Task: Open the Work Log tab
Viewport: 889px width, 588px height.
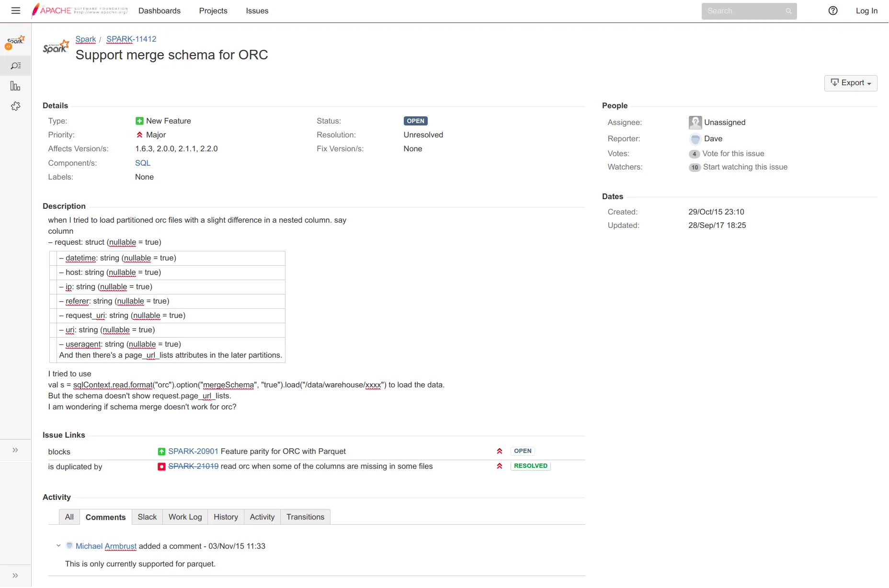Action: tap(185, 517)
